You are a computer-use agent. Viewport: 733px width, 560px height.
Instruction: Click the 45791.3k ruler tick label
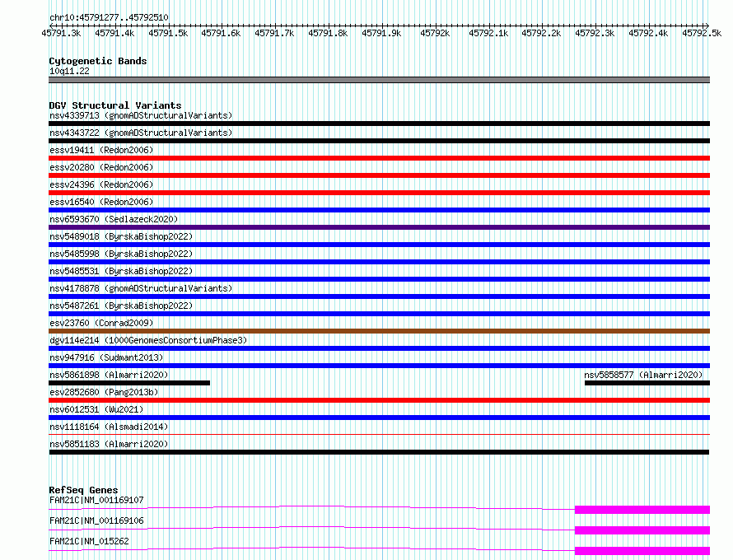61,33
